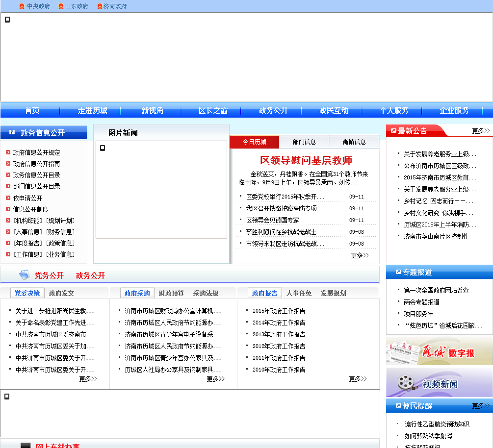Open 如何预防秋季腹泻 link
Image resolution: width=493 pixels, height=448 pixels.
pos(428,436)
